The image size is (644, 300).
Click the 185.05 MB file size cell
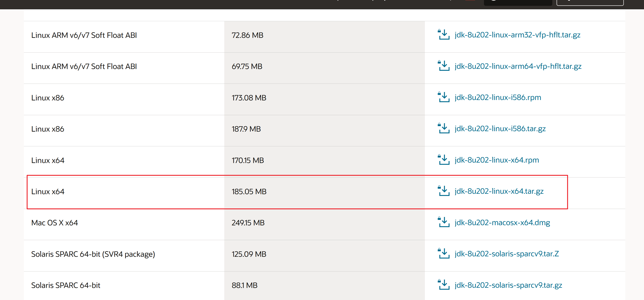(x=249, y=192)
